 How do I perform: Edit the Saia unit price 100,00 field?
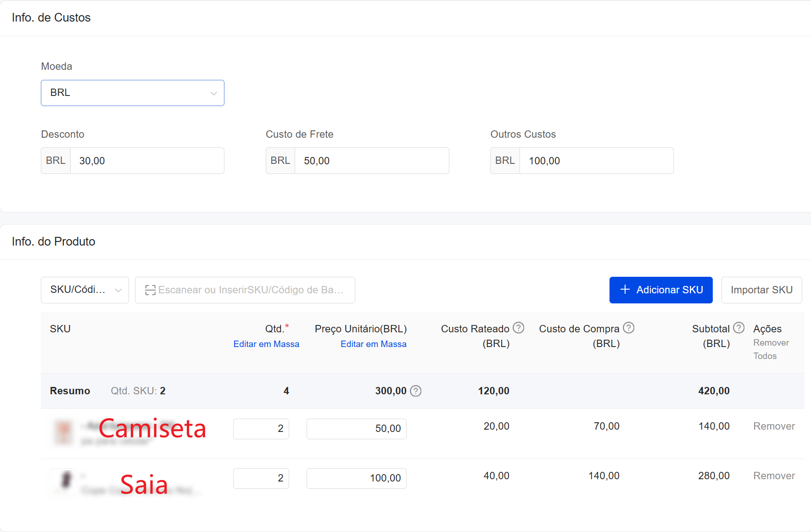pyautogui.click(x=357, y=478)
